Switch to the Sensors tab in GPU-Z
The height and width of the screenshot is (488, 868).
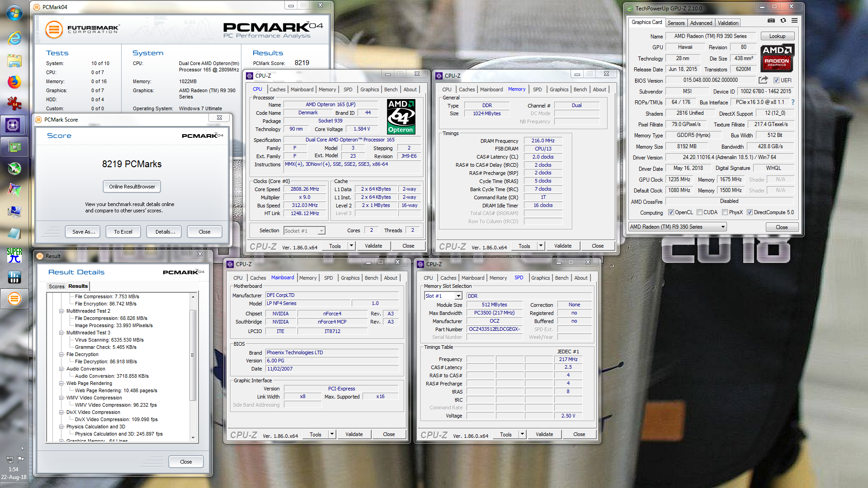click(x=676, y=23)
